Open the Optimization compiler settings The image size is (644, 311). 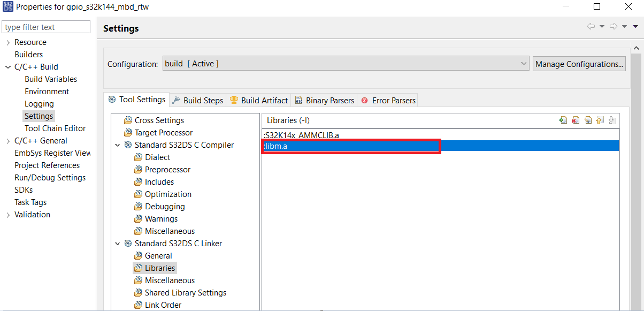pos(168,194)
